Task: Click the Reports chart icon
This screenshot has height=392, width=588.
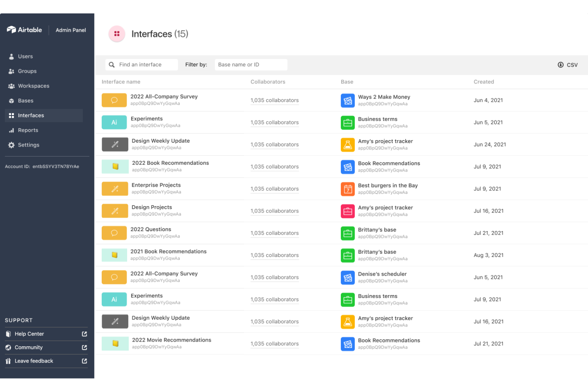Action: tap(11, 130)
